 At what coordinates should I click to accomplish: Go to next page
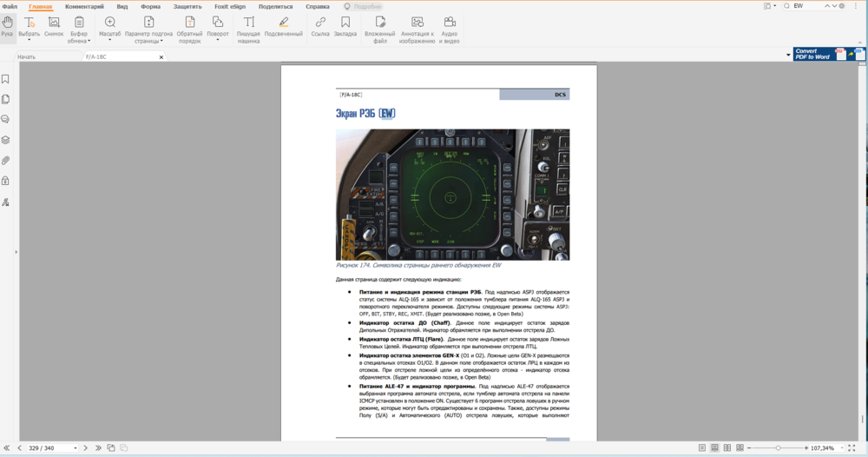pyautogui.click(x=85, y=447)
